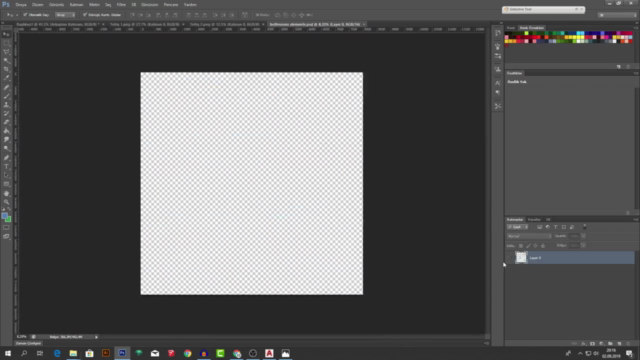Toggle Dönüşt. Kontr. Göster checkbox
This screenshot has height=360, width=640.
click(x=85, y=15)
